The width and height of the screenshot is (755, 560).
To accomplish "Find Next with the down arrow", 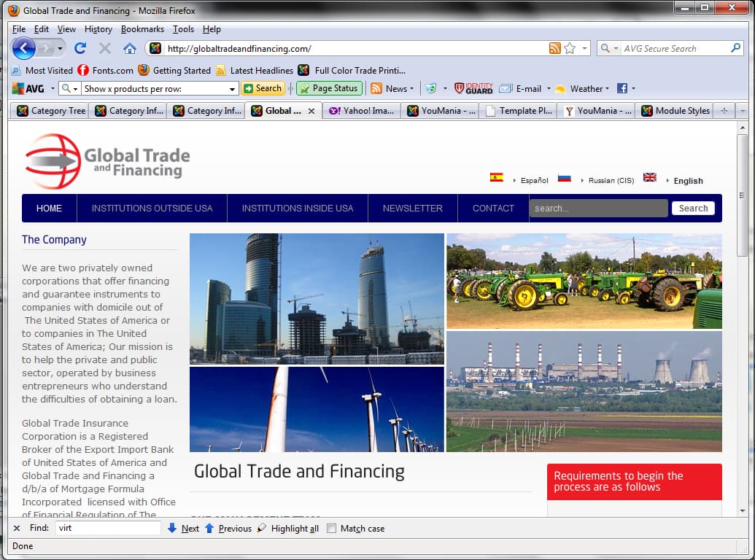I will point(172,528).
